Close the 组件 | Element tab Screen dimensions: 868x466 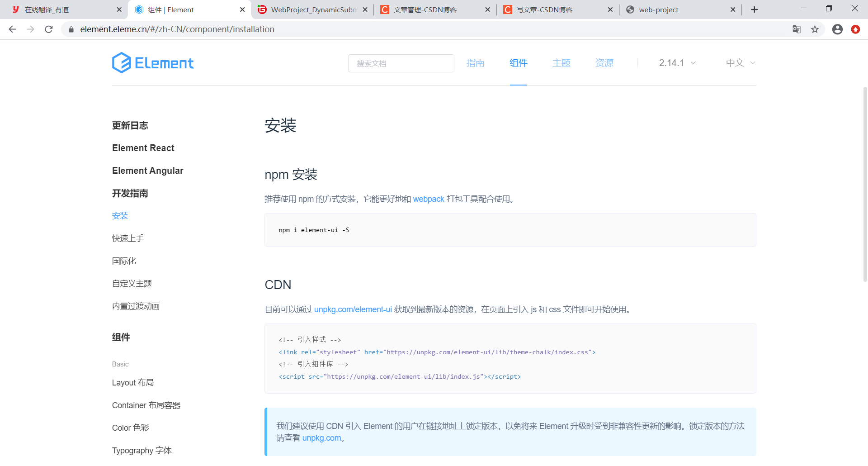pyautogui.click(x=242, y=10)
